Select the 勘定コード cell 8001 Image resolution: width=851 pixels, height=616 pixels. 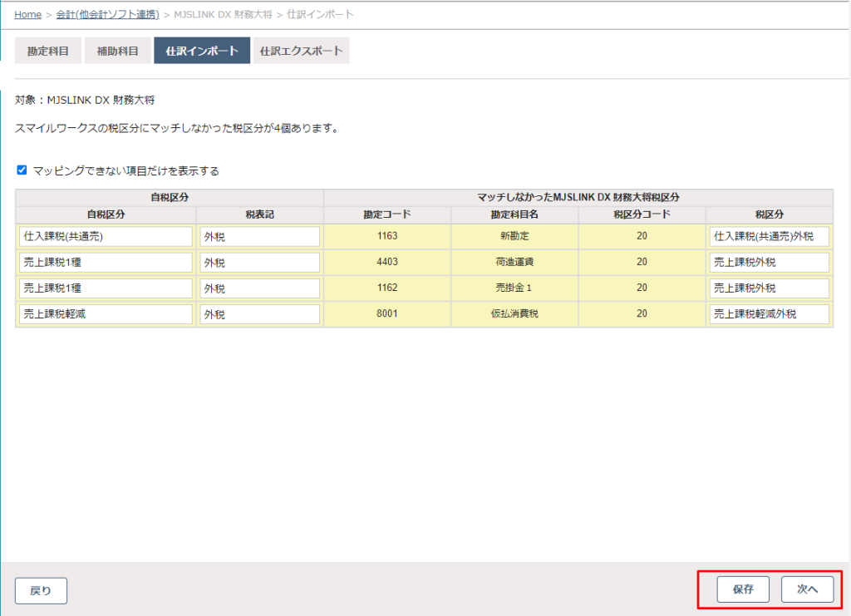coord(387,313)
